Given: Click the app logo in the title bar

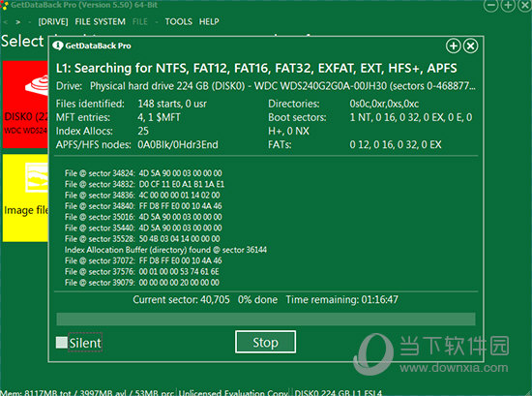Looking at the screenshot, I should [x=5, y=5].
